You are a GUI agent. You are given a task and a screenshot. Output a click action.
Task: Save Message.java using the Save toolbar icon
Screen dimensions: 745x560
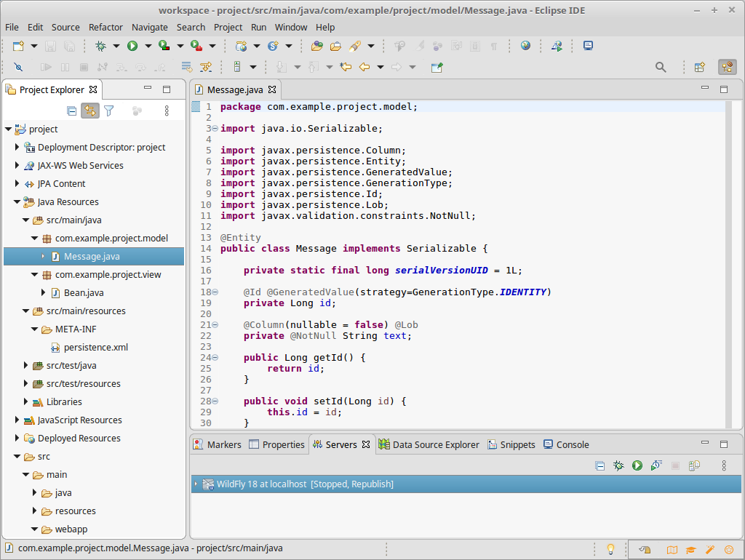tap(49, 46)
